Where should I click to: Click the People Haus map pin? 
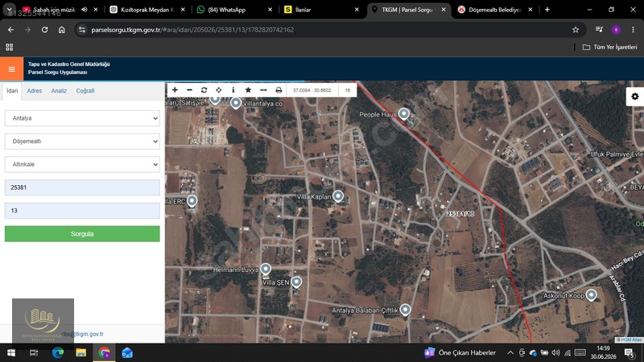404,113
